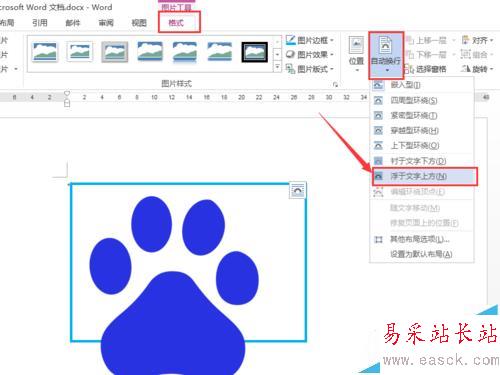Screen dimensions: 500x375
Task: Click the 四周型环绕 wrap icon
Action: click(378, 100)
